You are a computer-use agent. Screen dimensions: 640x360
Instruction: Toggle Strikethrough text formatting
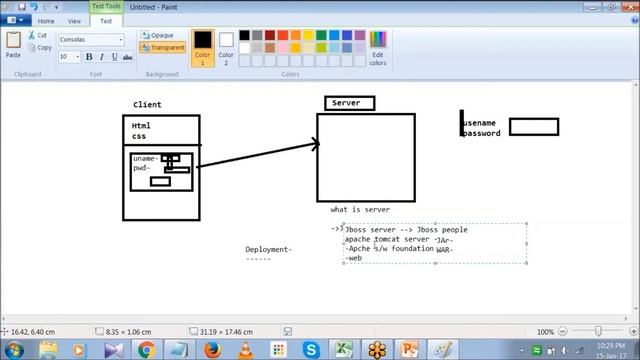tap(128, 57)
